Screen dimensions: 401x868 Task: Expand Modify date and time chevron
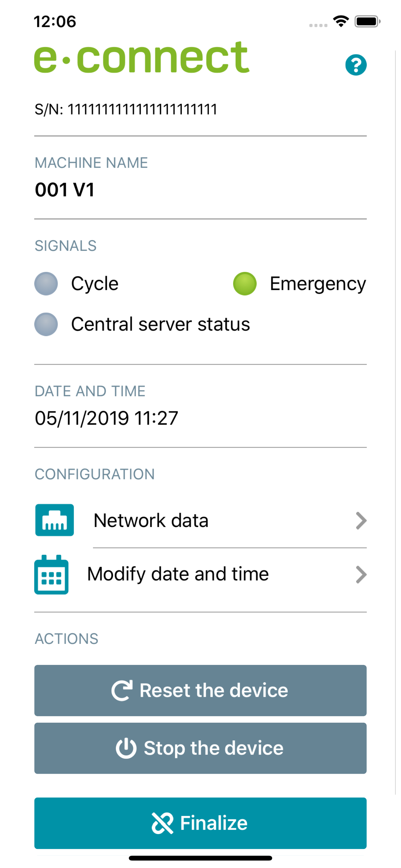coord(361,574)
